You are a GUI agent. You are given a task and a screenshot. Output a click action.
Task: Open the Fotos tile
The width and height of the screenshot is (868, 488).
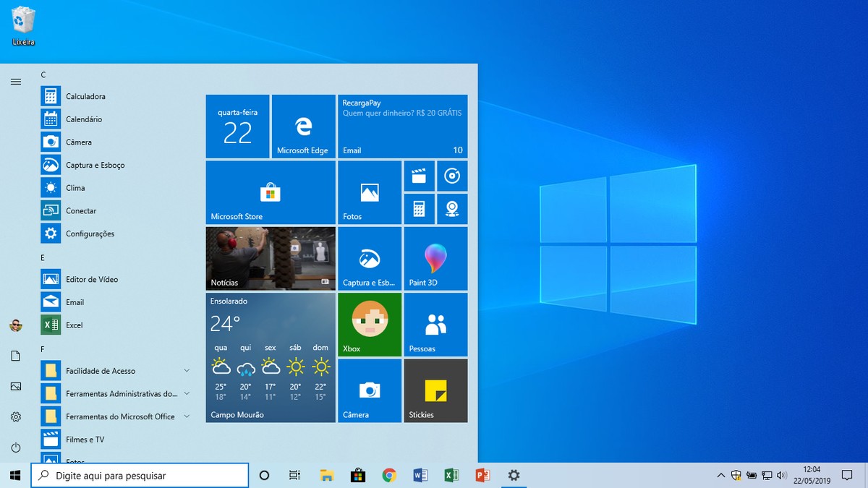coord(370,192)
